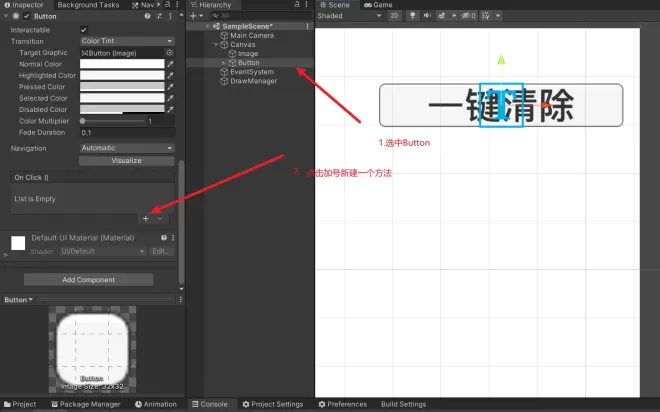
Task: Open the Console tab
Action: (210, 404)
